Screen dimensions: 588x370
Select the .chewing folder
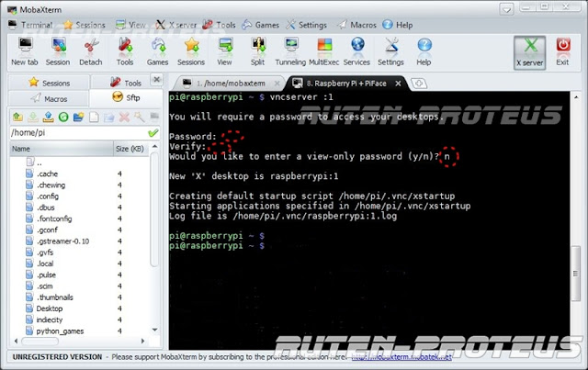pyautogui.click(x=45, y=185)
